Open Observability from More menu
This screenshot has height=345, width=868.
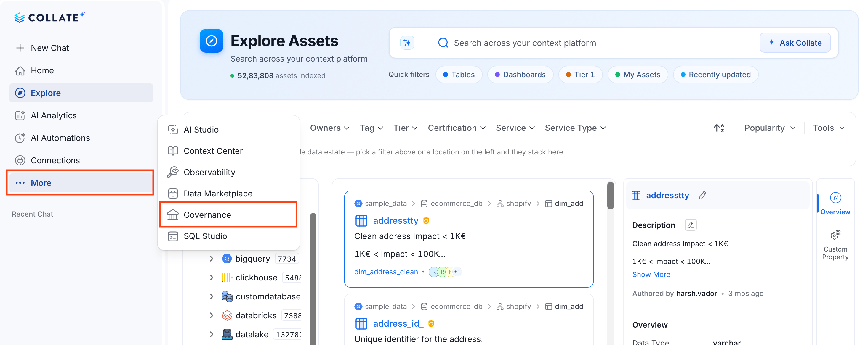[228, 172]
